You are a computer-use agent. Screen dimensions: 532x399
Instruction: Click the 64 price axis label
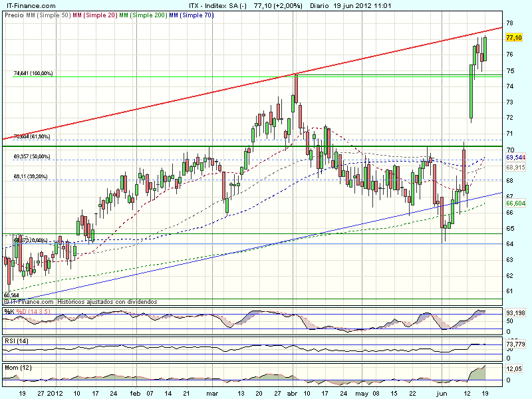pos(509,244)
